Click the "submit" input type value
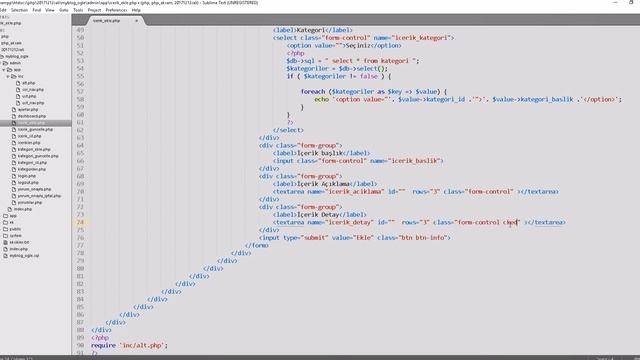Viewport: 640px width, 360px height. (x=315, y=238)
